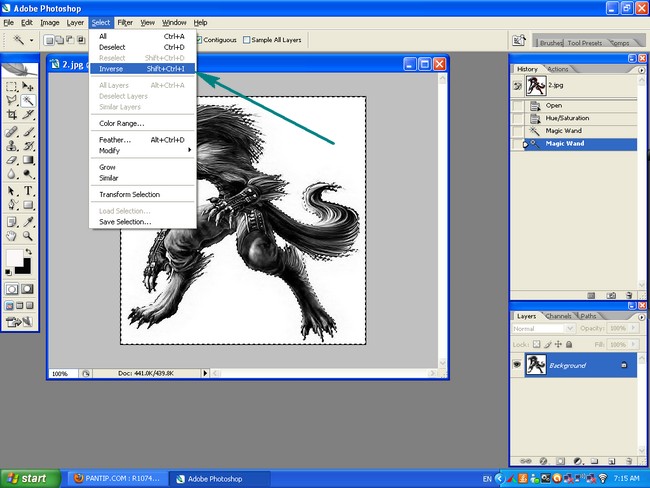
Task: Enable Sample All Layers checkbox
Action: click(x=247, y=40)
